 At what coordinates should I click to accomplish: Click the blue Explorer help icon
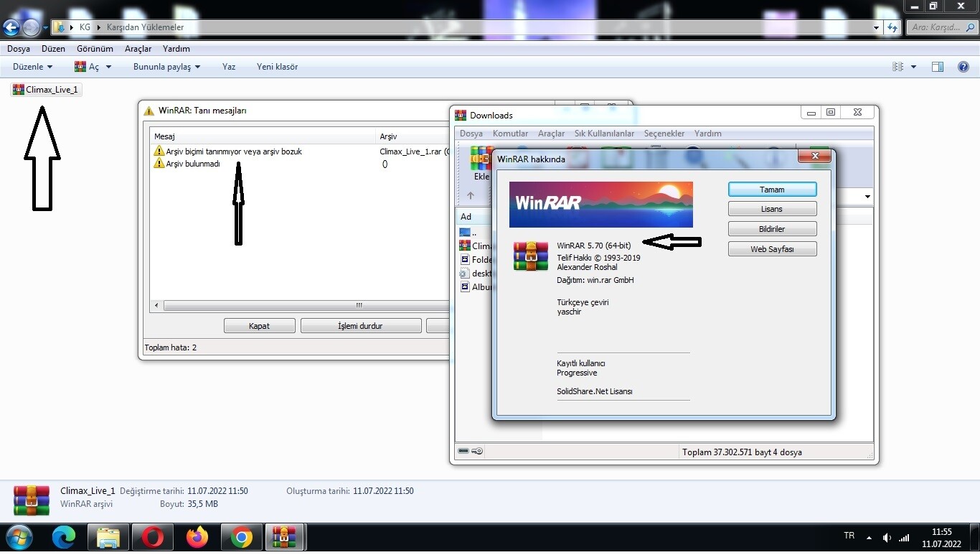[x=963, y=67]
